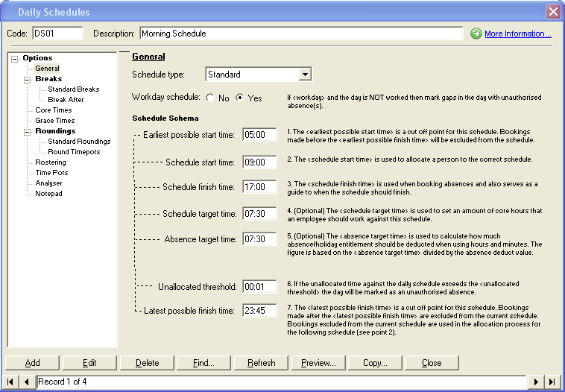
Task: Collapse the Roundings tree node
Action: tap(27, 132)
